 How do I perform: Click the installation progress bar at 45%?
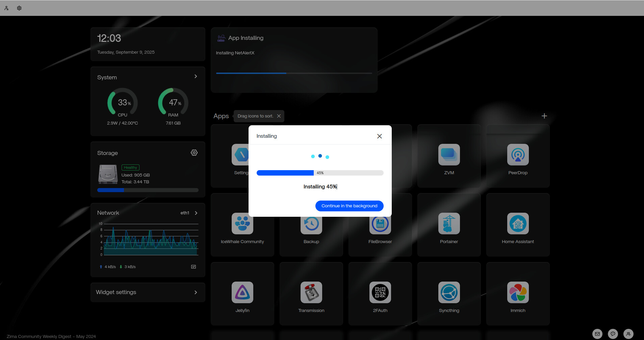(x=320, y=173)
